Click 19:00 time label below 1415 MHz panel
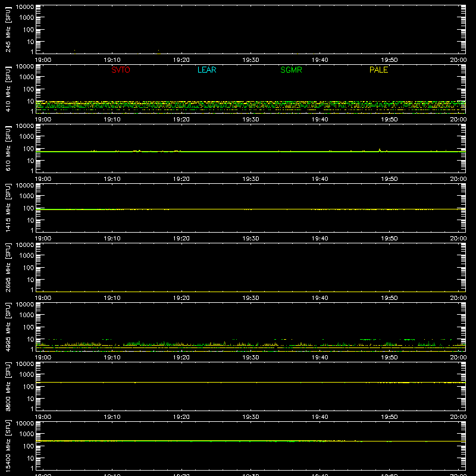 pyautogui.click(x=43, y=239)
